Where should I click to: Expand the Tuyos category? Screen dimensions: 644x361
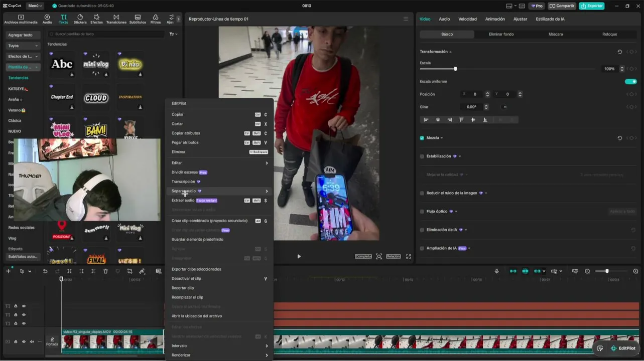click(23, 46)
